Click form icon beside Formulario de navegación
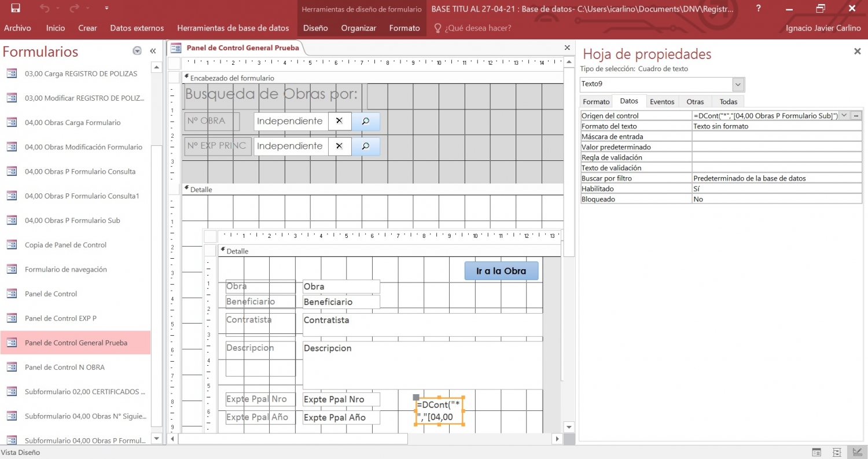 [x=12, y=269]
